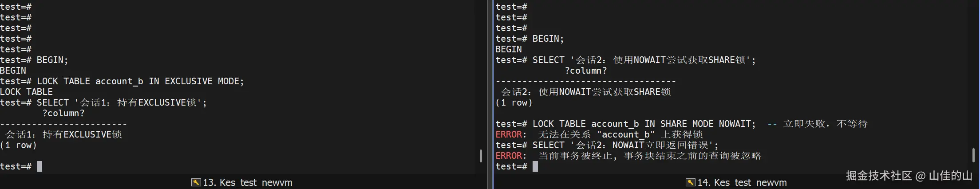This screenshot has width=980, height=189.
Task: Click the left pane's BEGIN; command line
Action: point(52,60)
